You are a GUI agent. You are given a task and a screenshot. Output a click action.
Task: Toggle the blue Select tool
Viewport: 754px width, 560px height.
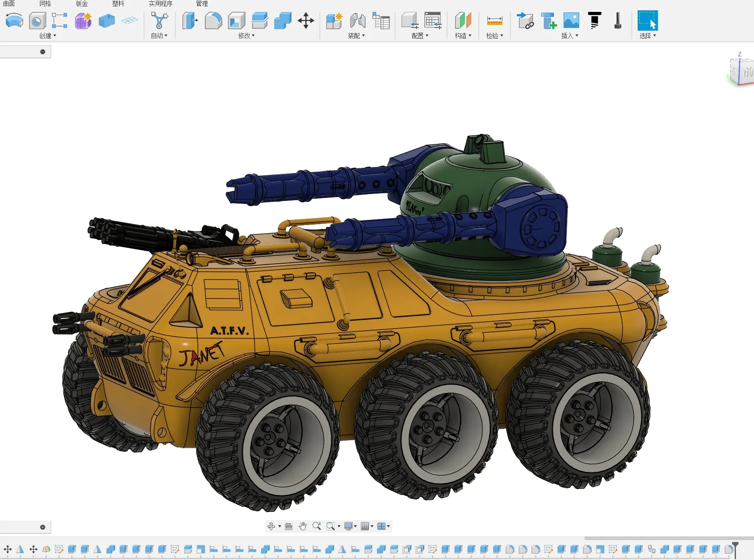[648, 21]
